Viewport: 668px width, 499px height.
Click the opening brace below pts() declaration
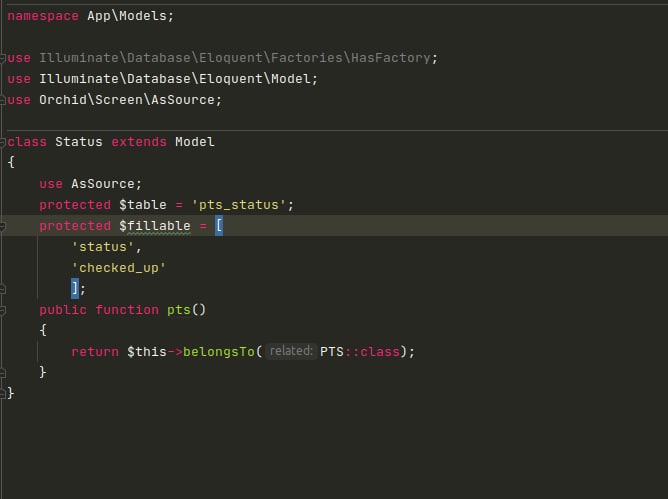click(x=43, y=330)
